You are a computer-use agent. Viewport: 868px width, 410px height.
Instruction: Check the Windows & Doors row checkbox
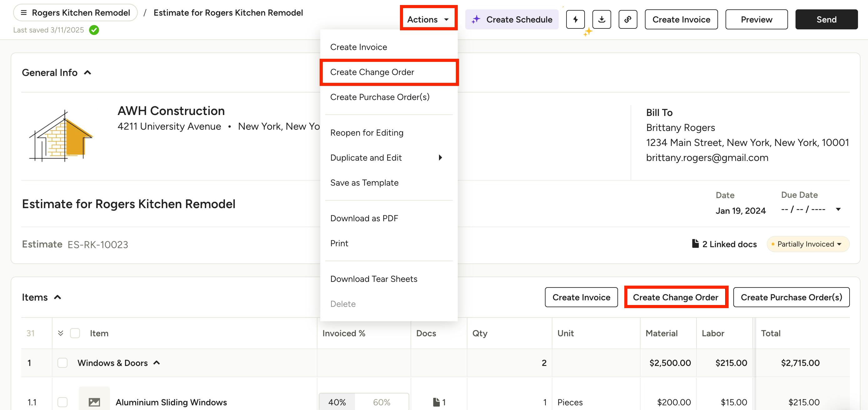(62, 363)
